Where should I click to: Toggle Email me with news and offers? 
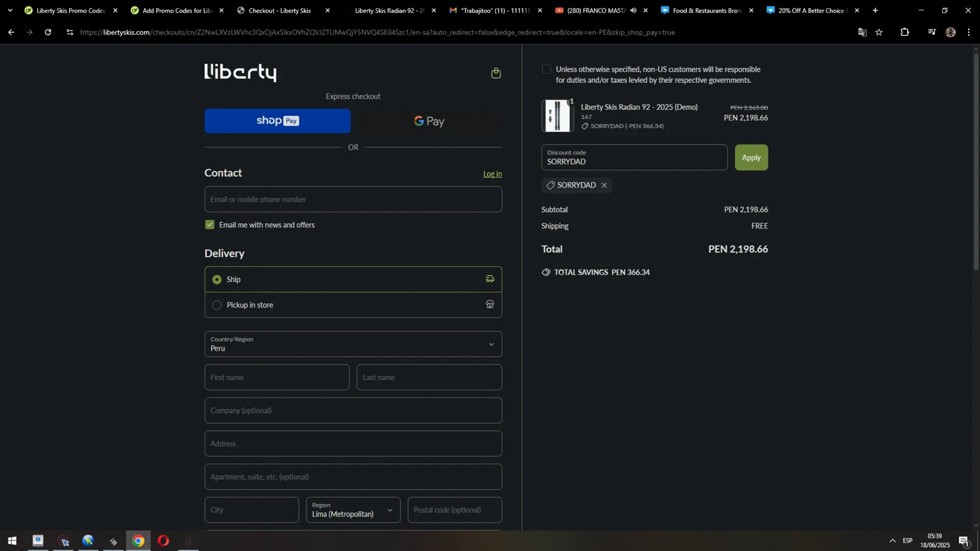[210, 225]
